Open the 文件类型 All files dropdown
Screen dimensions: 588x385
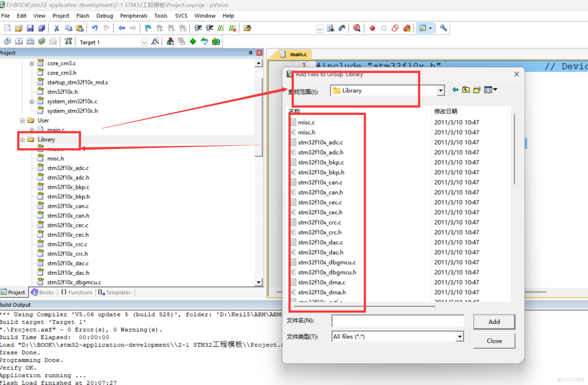pos(459,336)
